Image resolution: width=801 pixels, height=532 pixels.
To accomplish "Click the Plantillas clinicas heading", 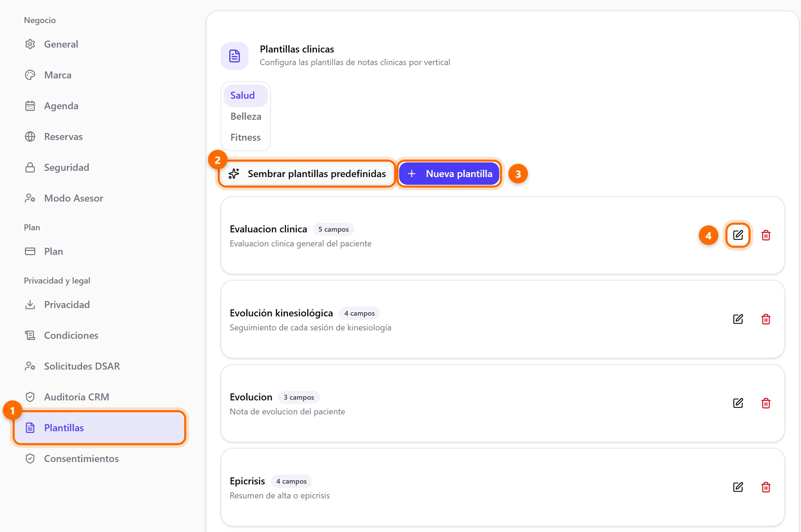I will point(297,49).
